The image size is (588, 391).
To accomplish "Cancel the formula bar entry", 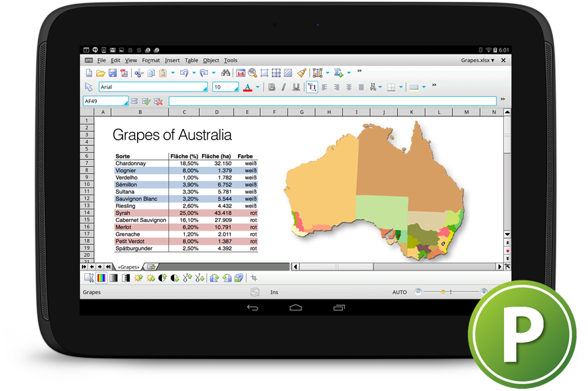I will click(158, 101).
